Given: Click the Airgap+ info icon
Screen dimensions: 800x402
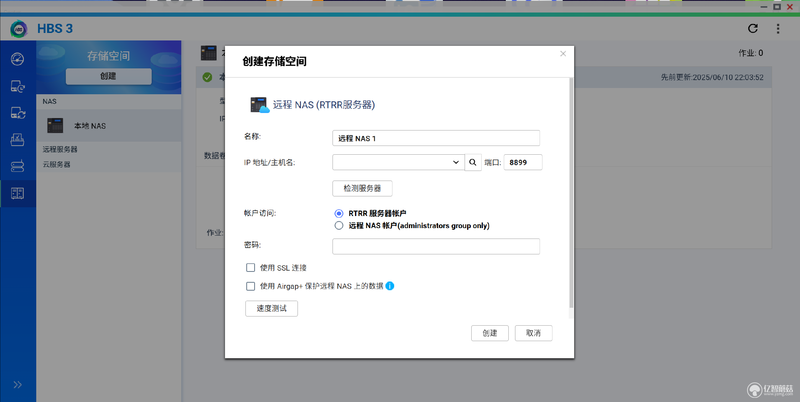Looking at the screenshot, I should pos(390,286).
